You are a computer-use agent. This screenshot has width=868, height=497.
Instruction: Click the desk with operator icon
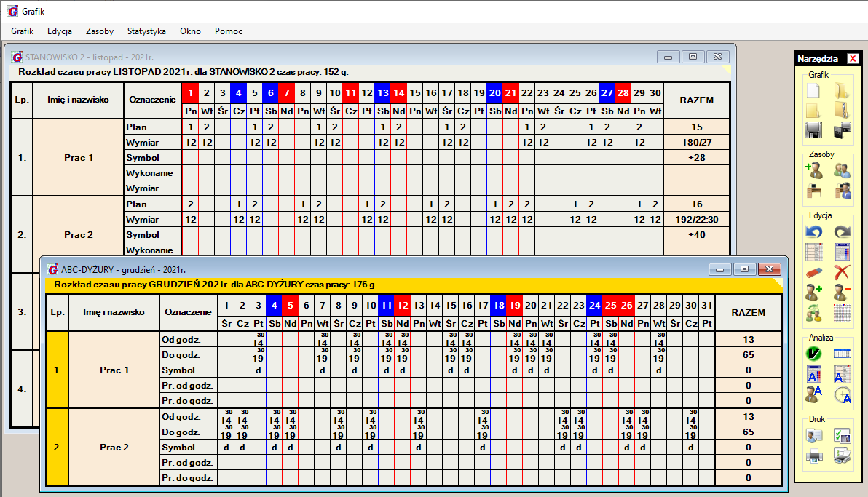point(843,191)
